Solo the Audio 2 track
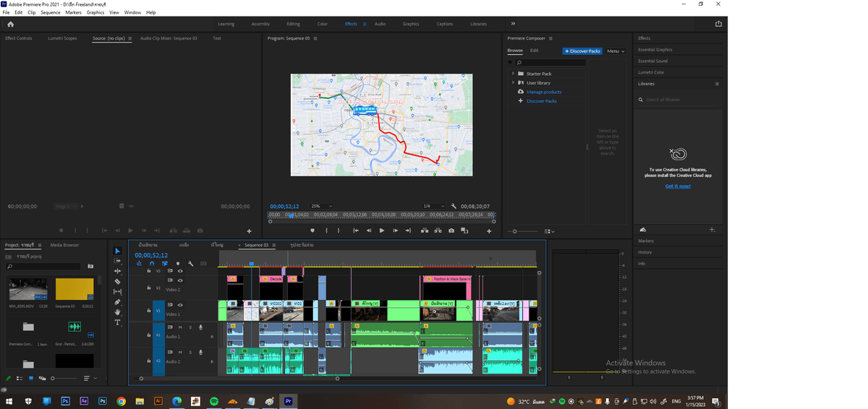 [x=190, y=352]
